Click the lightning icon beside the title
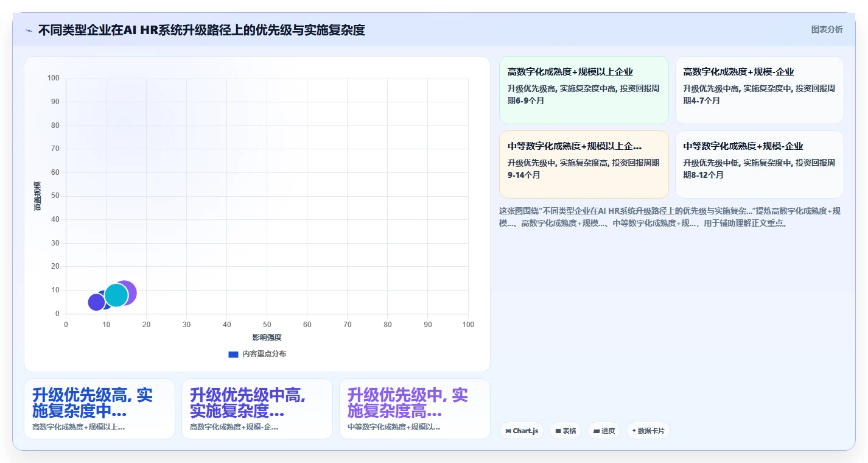This screenshot has height=463, width=868. (29, 30)
